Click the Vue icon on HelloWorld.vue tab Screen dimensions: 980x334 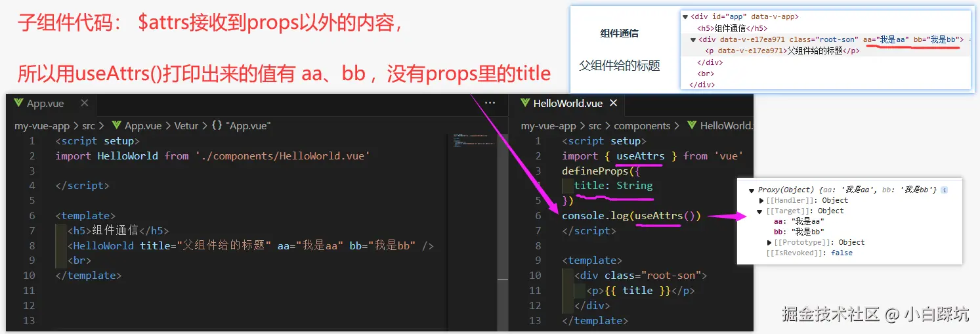pyautogui.click(x=525, y=104)
